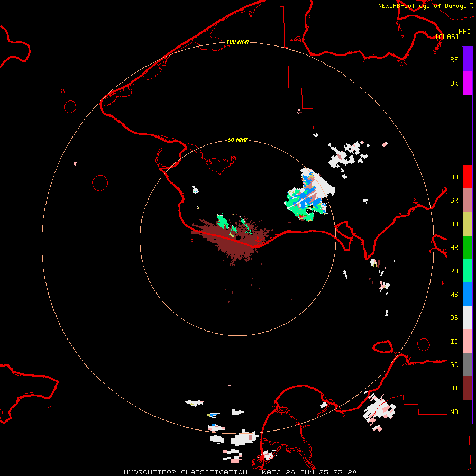Select the IC light pink legend swatch
Viewport: 476px width, 476px height.
467,341
